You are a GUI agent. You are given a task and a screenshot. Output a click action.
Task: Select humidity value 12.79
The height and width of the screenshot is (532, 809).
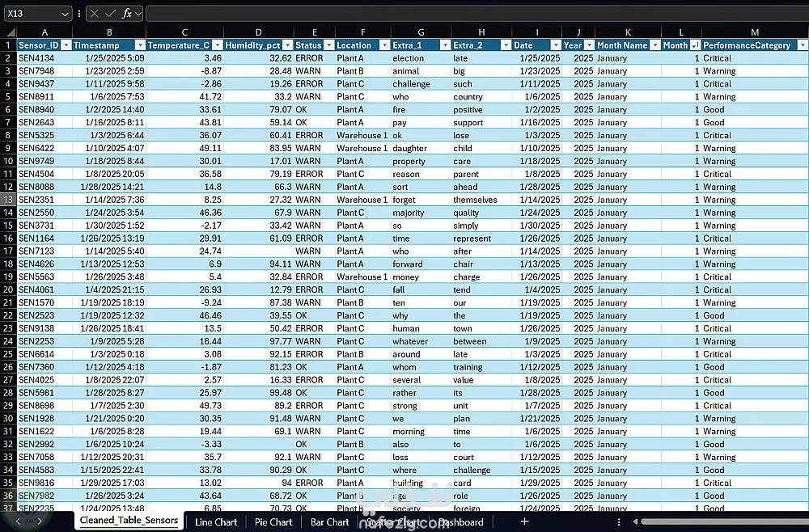pyautogui.click(x=259, y=289)
